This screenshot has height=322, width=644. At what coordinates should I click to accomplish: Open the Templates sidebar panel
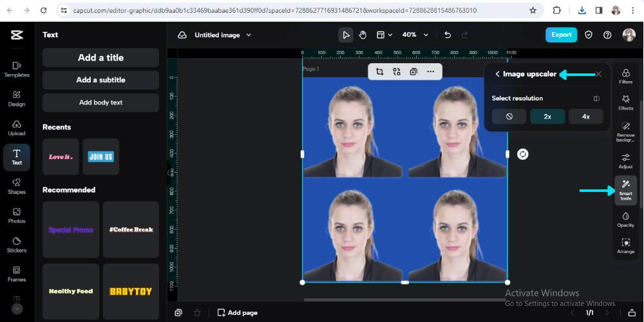[17, 70]
